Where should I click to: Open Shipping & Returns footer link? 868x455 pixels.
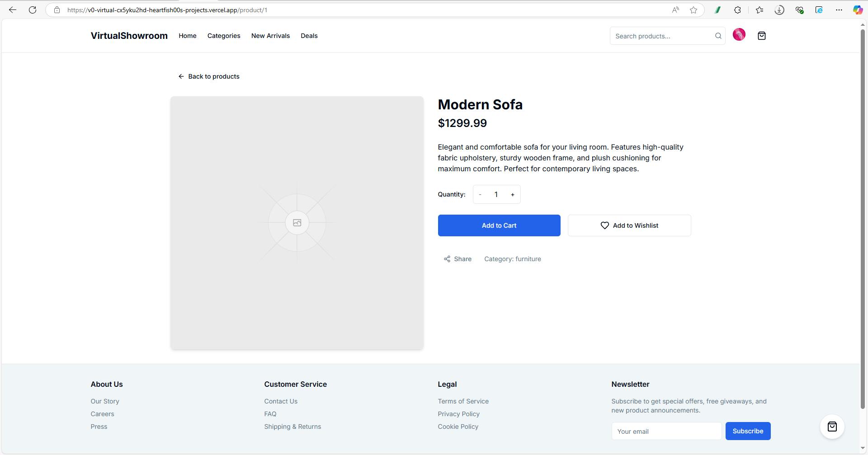coord(292,427)
